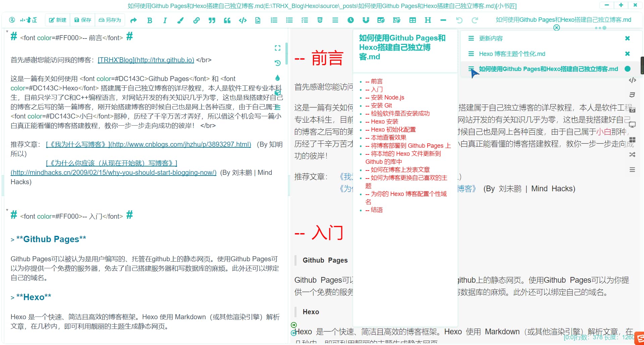
Task: Collapse the 前言 heading section triangle
Action: click(7, 31)
